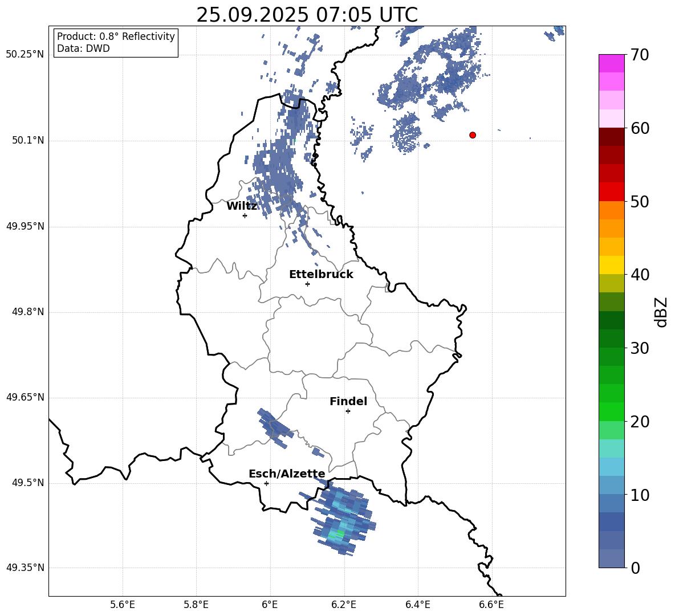Click the 49.95°N latitude label
The height and width of the screenshot is (616, 675).
pos(25,226)
